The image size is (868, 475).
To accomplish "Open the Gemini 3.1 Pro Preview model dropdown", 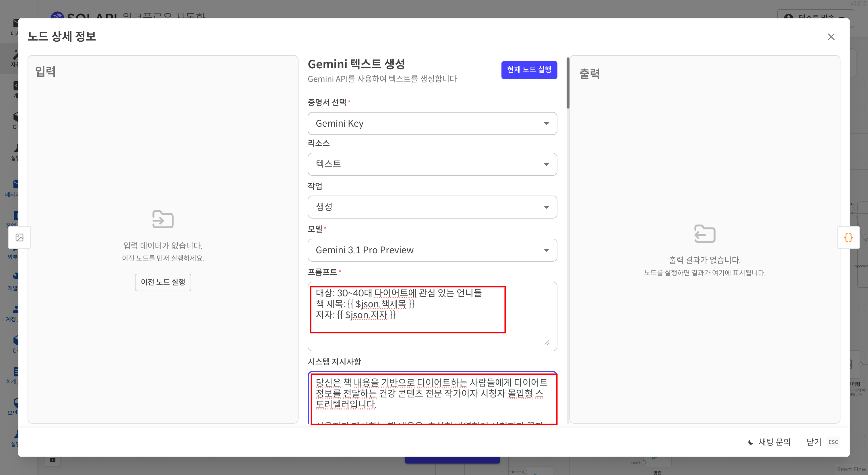I will coord(432,250).
